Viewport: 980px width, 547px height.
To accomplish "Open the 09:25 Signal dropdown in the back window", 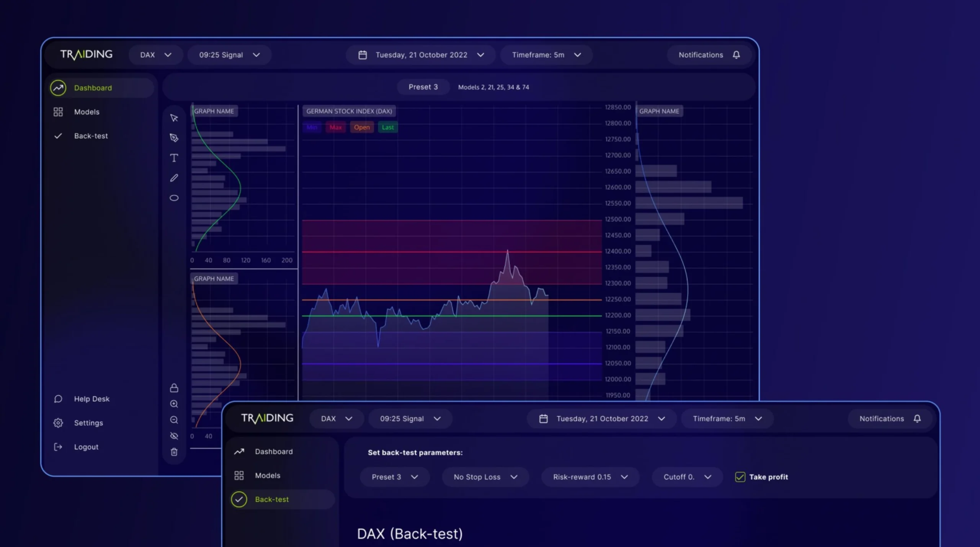I will coord(229,55).
